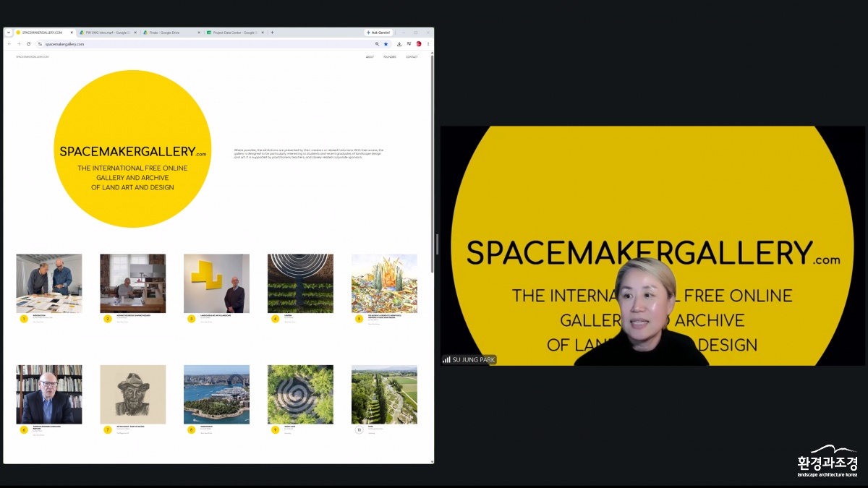Viewport: 868px width, 488px height.
Task: Open exhibition 7 sketch portrait with hat
Action: click(133, 395)
